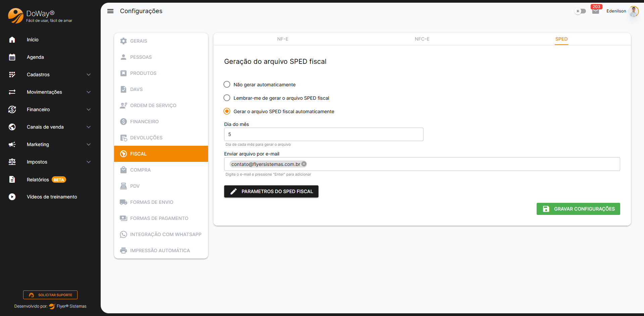Remove the contato@flyersistemas.com.br email chip

304,164
